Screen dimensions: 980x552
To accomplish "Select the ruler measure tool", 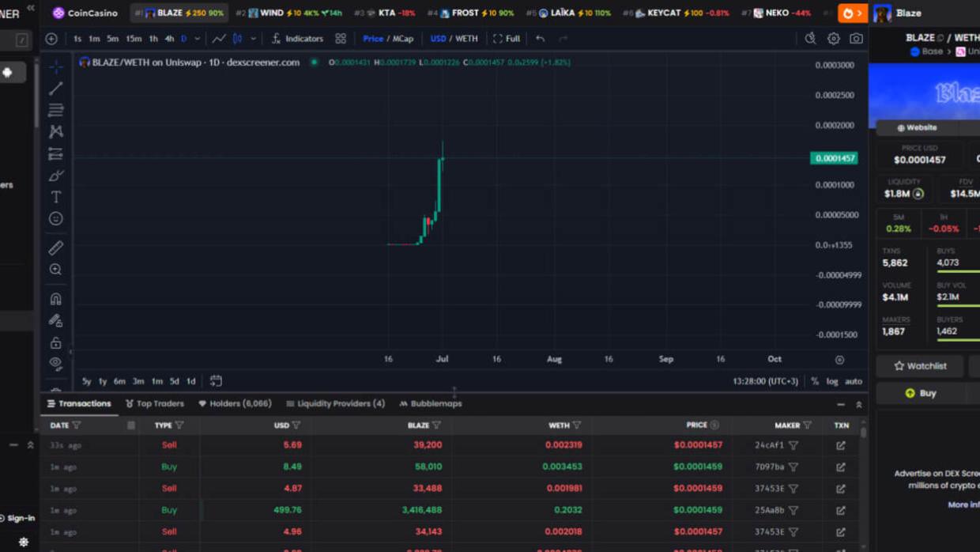I will pos(55,248).
